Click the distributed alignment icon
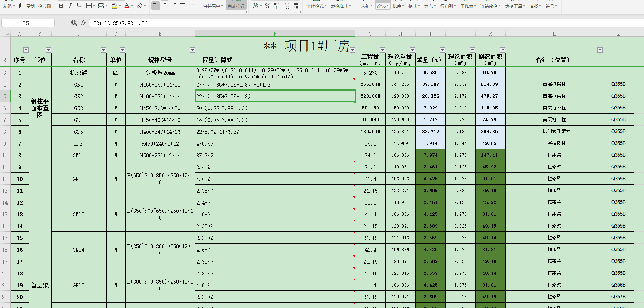This screenshot has height=308, width=644. pos(192,6)
